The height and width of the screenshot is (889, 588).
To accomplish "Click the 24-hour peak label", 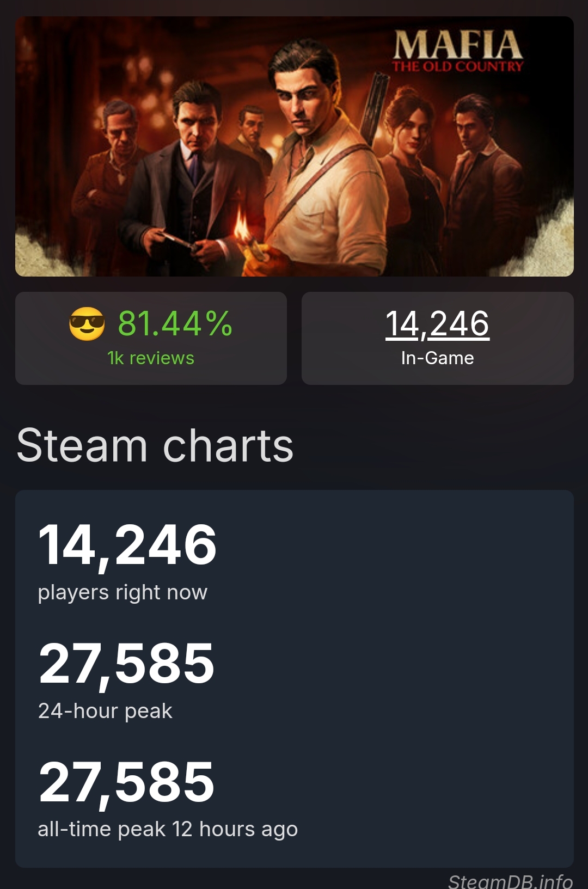I will (105, 711).
